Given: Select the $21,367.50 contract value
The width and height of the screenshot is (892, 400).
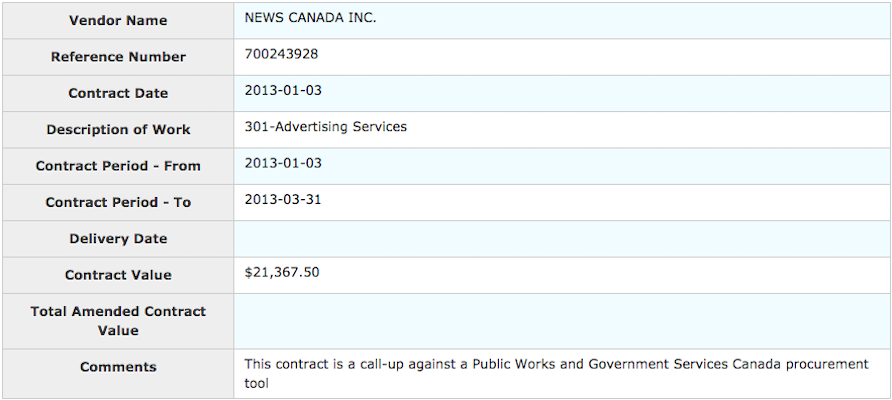Looking at the screenshot, I should coord(282,272).
